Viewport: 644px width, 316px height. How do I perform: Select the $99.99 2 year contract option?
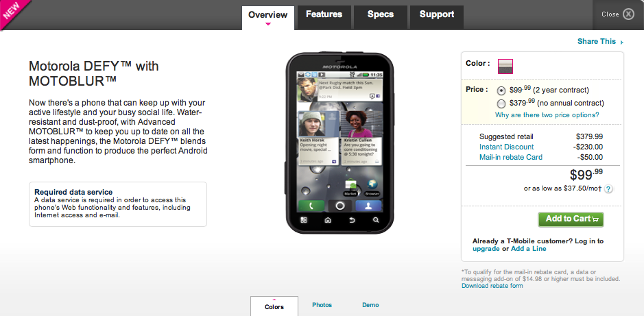[501, 90]
